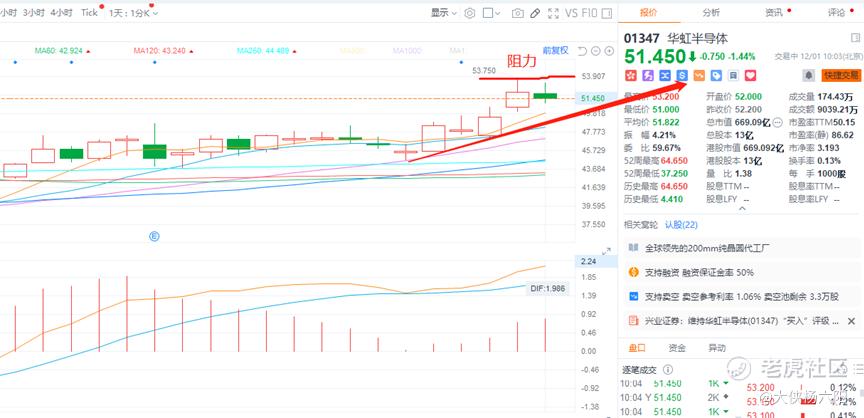The width and height of the screenshot is (864, 418).
Task: Enter fullscreen chart mode
Action: coord(554,13)
